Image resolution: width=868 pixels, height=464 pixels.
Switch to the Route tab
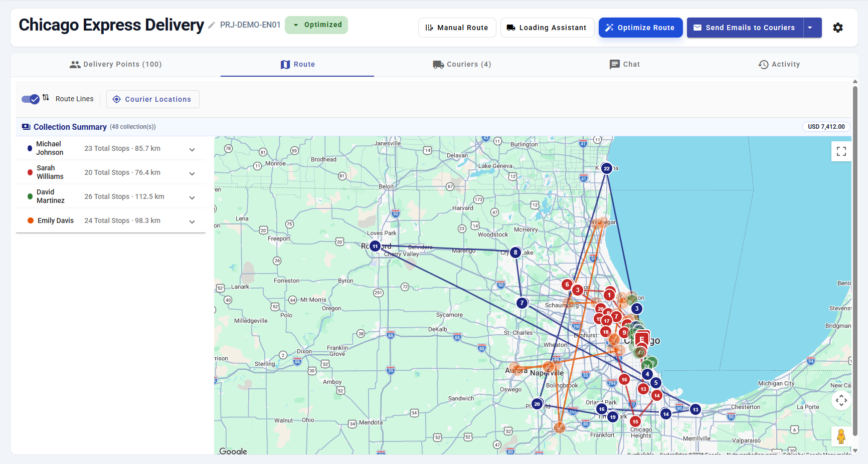tap(297, 64)
